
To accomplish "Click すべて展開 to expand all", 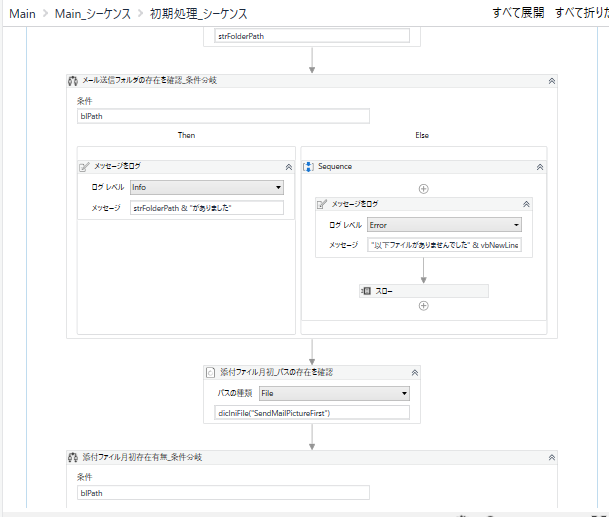I will pos(518,13).
